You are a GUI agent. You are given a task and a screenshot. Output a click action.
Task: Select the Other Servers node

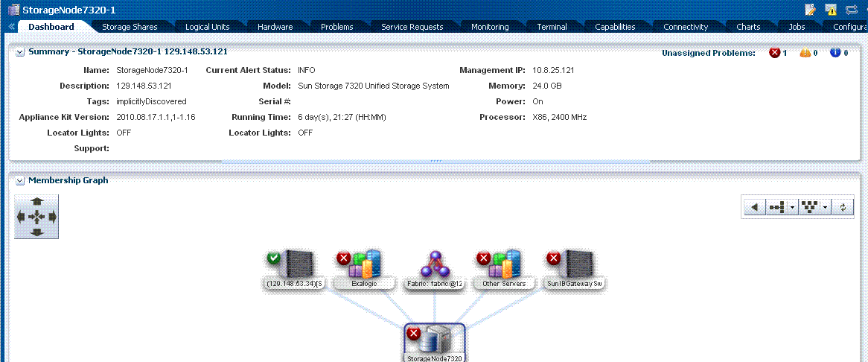(504, 270)
